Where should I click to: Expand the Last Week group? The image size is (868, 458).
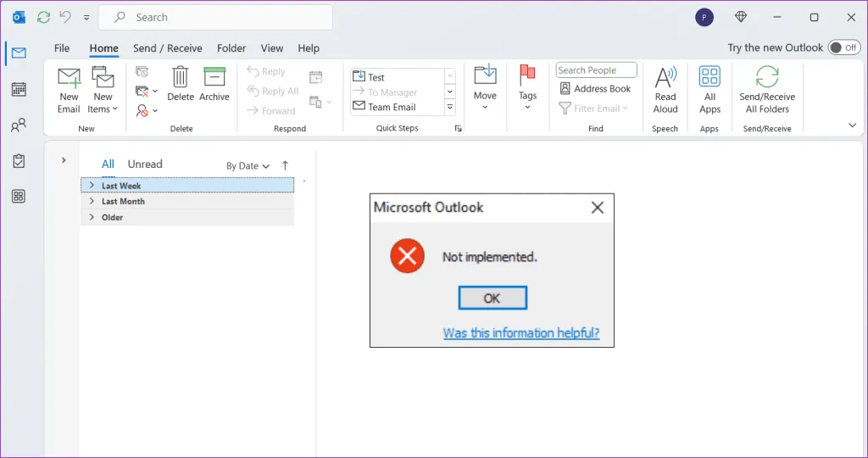tap(92, 186)
